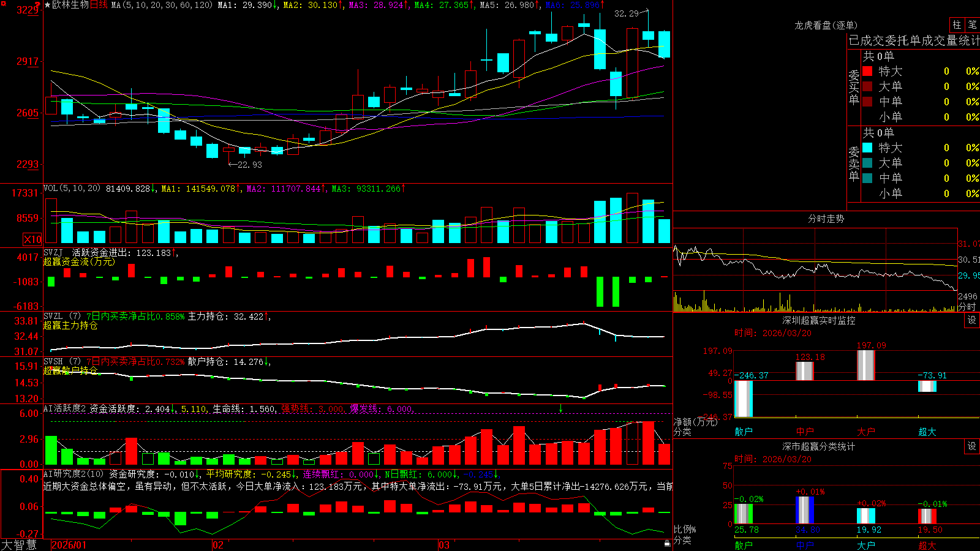Select the 日线 period label

(99, 5)
